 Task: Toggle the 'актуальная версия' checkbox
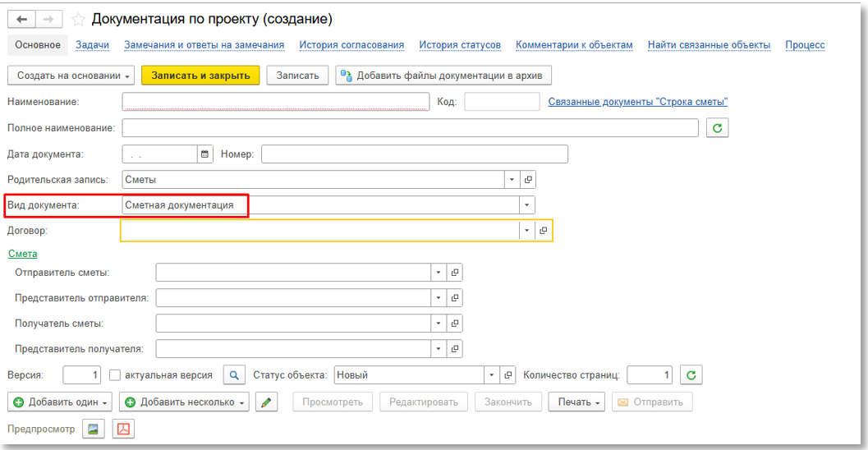tap(115, 375)
